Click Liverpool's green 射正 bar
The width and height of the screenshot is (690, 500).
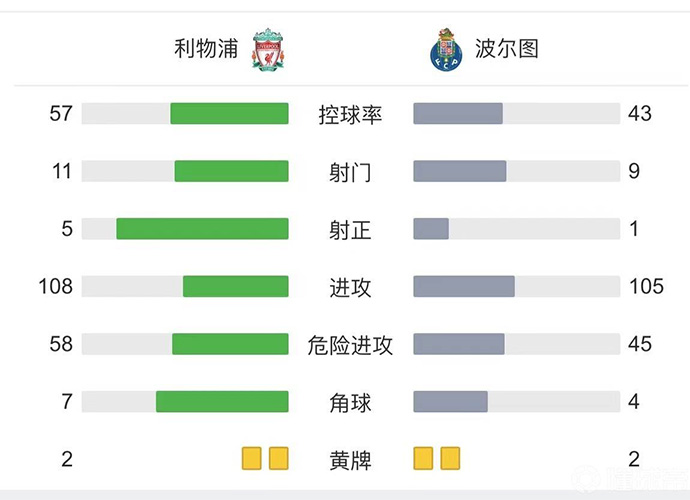coord(202,229)
